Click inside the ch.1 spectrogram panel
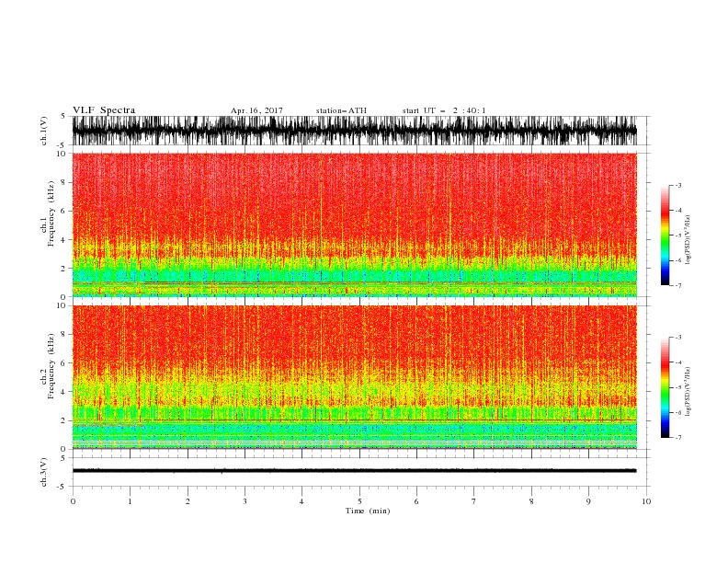The width and height of the screenshot is (728, 563). pos(354,224)
